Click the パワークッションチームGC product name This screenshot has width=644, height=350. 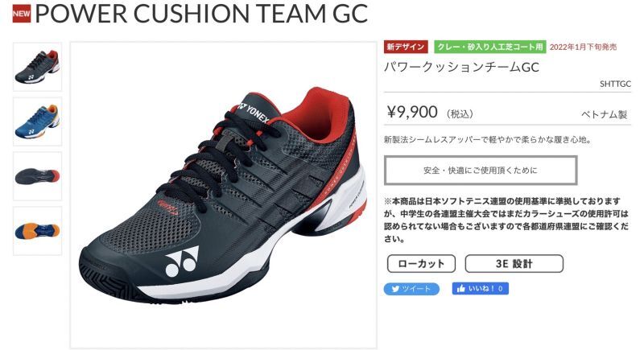point(461,67)
